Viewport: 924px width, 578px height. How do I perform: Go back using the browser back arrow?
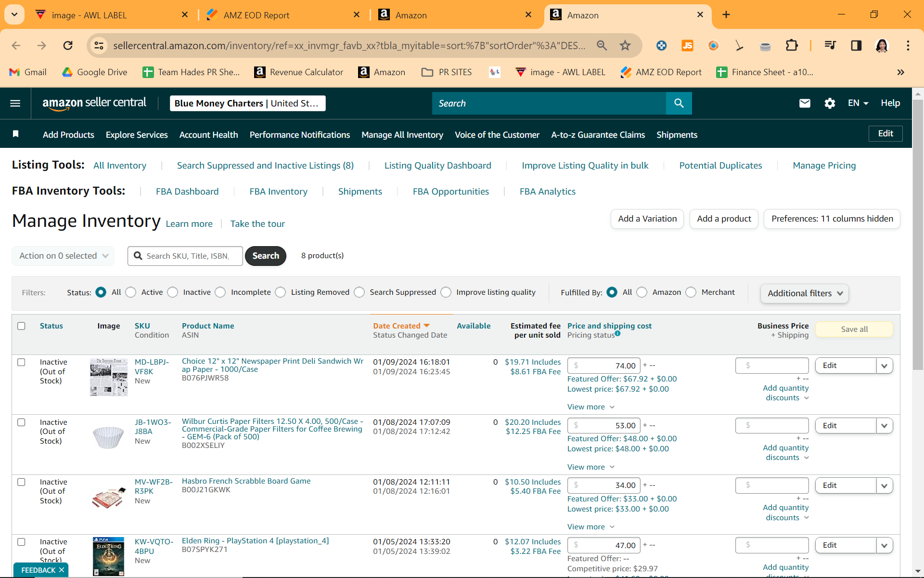(16, 45)
